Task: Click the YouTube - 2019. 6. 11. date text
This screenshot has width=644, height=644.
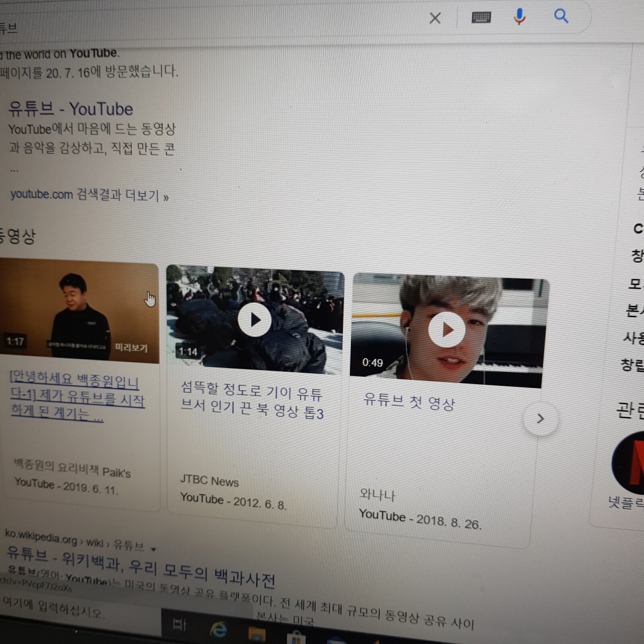Action: pyautogui.click(x=66, y=485)
